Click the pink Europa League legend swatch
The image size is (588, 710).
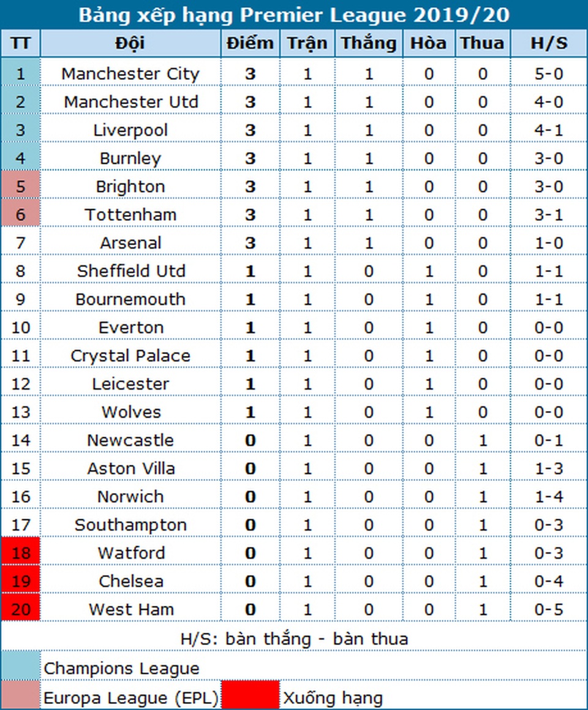click(21, 695)
